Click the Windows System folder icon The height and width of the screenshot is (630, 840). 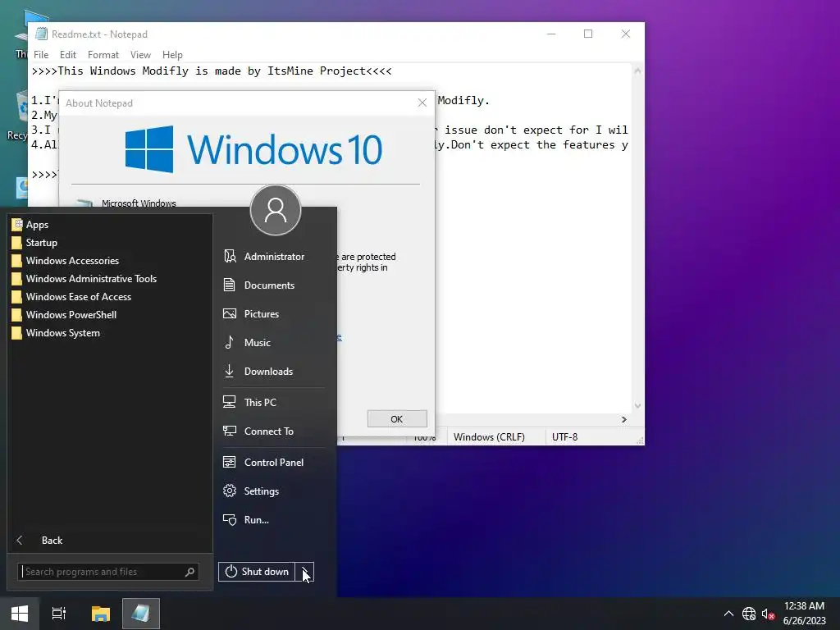pos(16,333)
